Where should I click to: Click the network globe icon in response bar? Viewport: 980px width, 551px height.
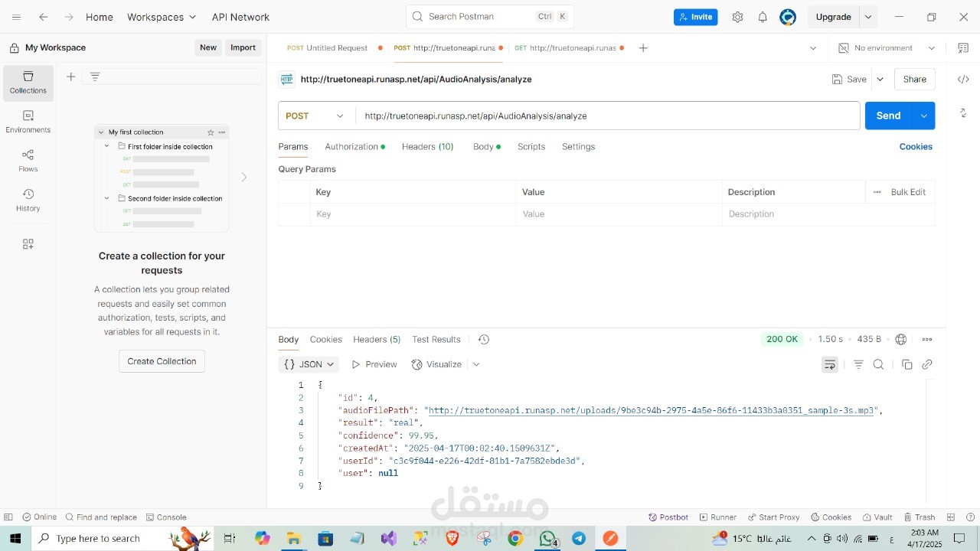pos(901,340)
